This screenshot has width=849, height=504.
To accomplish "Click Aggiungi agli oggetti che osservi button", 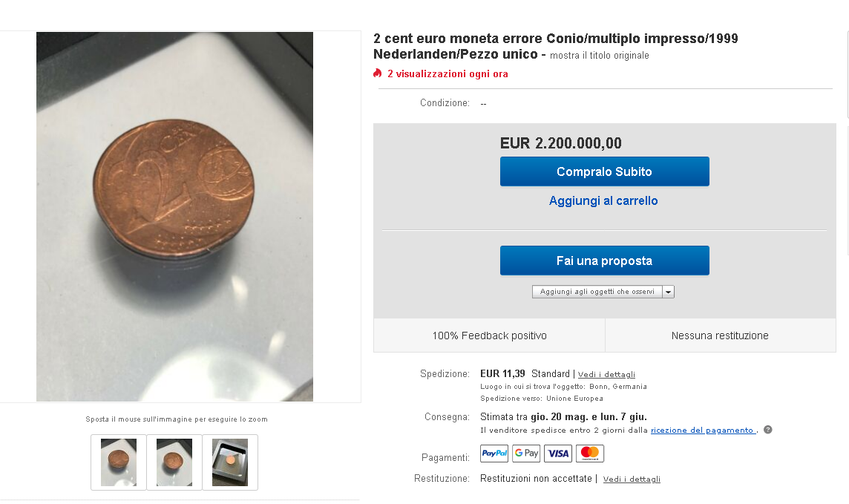I will 597,292.
